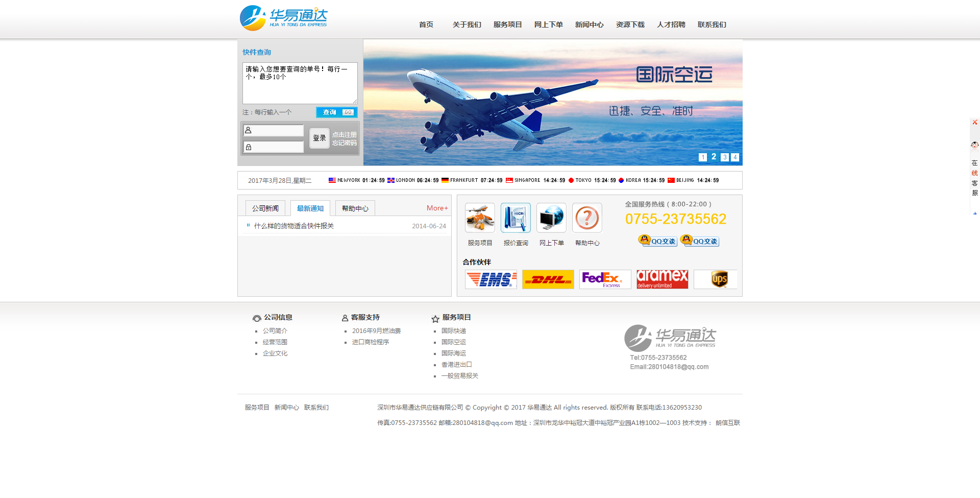Click the EMS partner logo
Viewport: 980px width, 498px height.
491,279
